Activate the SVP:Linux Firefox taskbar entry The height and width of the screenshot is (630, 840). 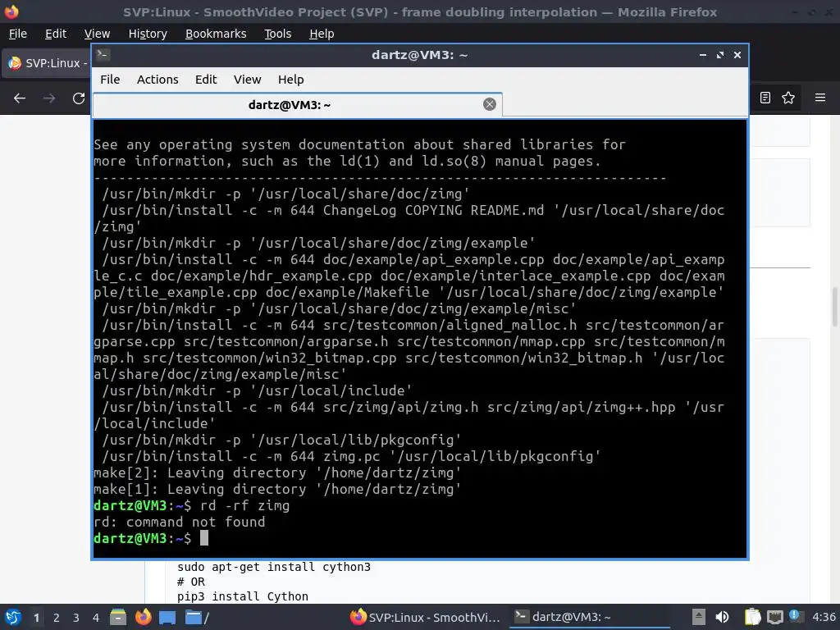(424, 617)
